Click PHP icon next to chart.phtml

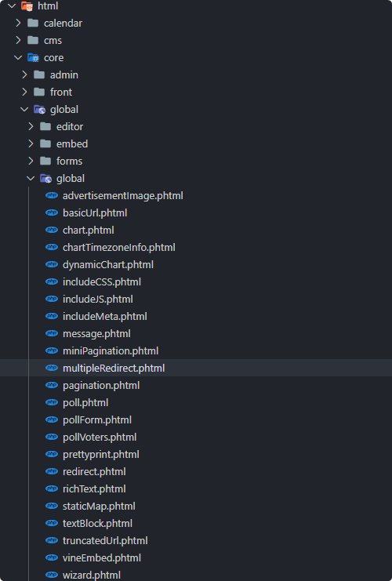click(52, 230)
